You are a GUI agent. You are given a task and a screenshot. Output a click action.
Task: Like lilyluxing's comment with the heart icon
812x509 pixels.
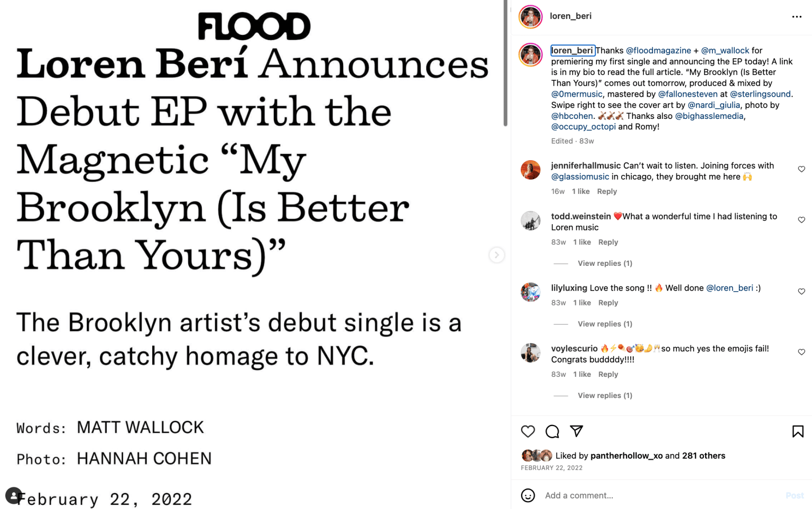(x=801, y=291)
